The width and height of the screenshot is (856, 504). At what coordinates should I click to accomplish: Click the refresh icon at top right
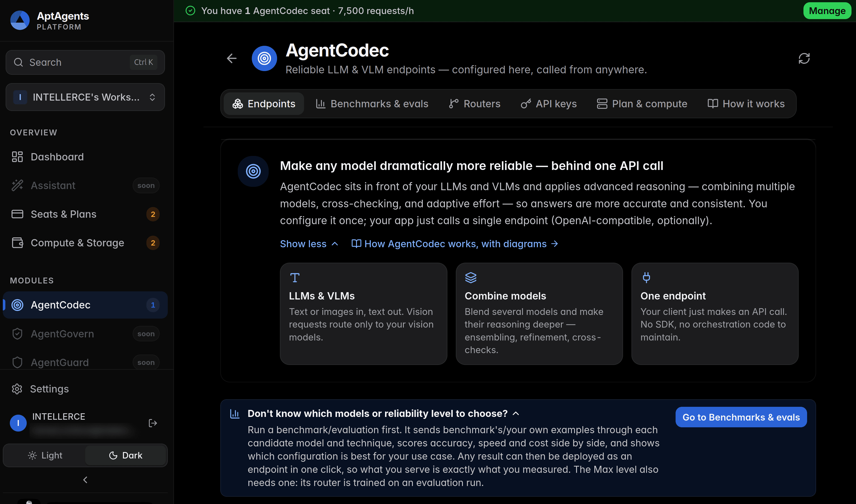804,58
